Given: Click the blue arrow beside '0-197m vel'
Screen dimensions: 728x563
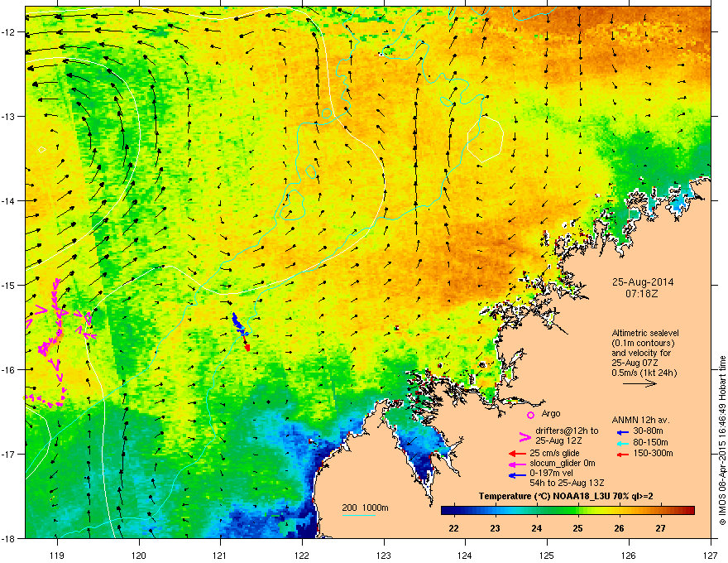Looking at the screenshot, I should (x=517, y=474).
